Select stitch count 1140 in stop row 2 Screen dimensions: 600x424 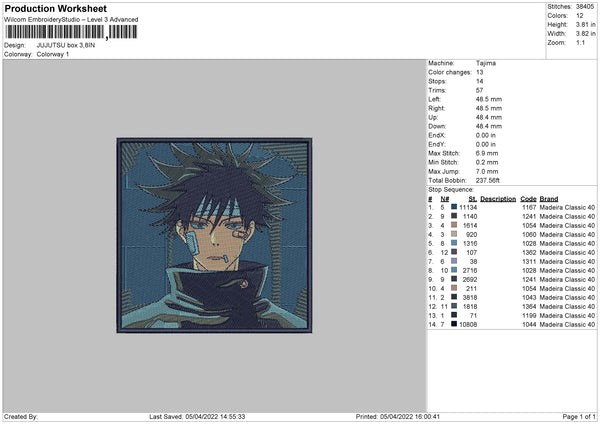click(x=470, y=217)
